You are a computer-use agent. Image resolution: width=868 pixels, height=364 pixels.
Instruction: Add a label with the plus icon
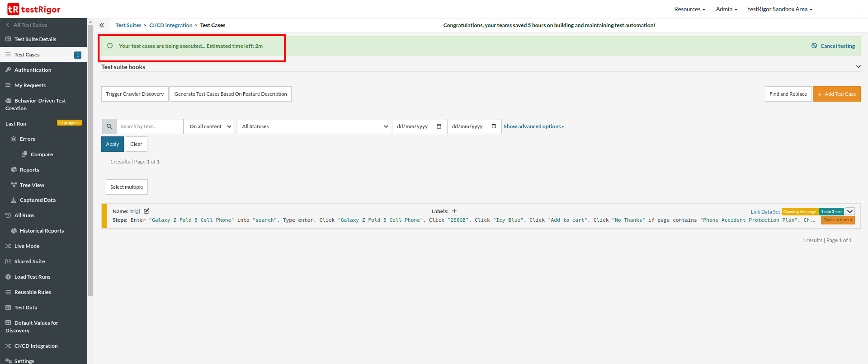point(454,211)
